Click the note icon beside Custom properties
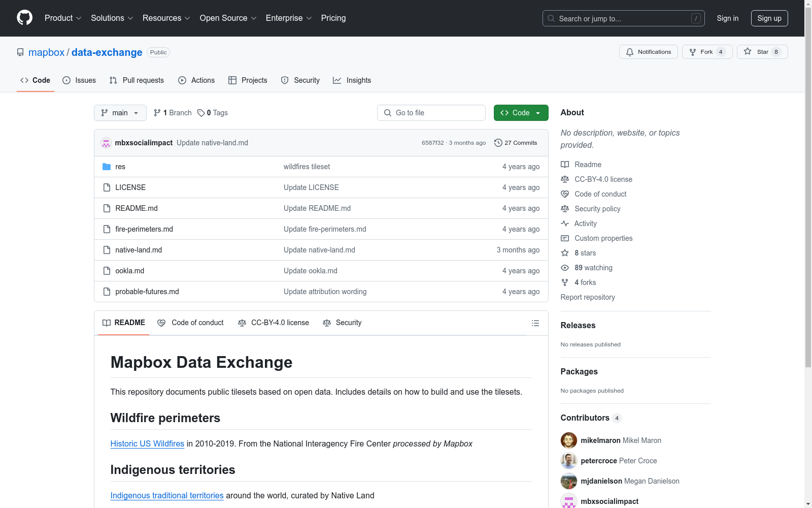Screen dimensions: 812x508 [x=565, y=238]
